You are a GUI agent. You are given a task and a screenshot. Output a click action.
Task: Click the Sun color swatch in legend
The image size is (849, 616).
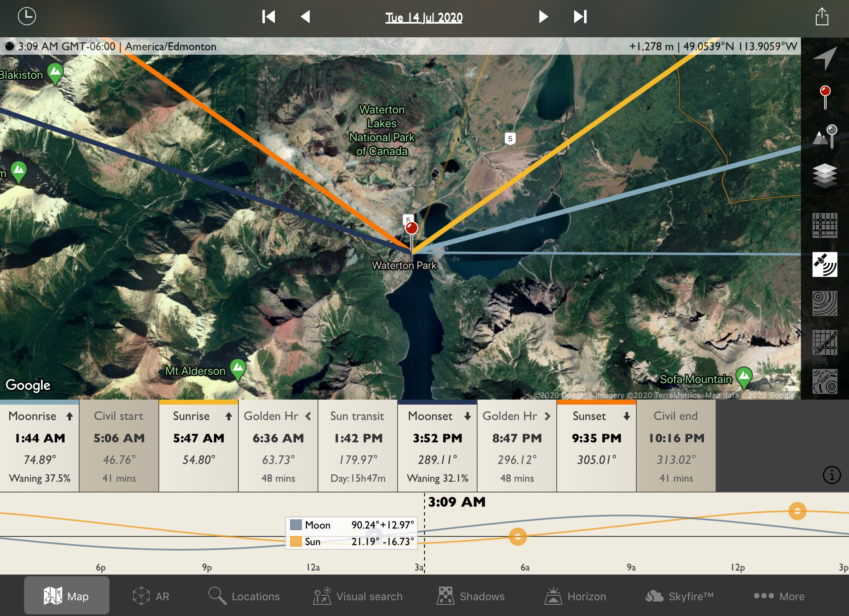[x=296, y=541]
